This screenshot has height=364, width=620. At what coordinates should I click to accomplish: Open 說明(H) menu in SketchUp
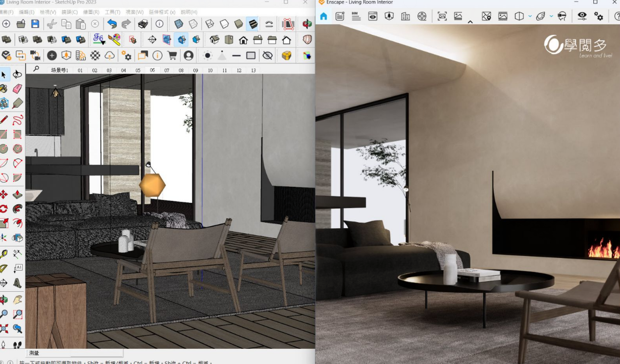coord(189,12)
